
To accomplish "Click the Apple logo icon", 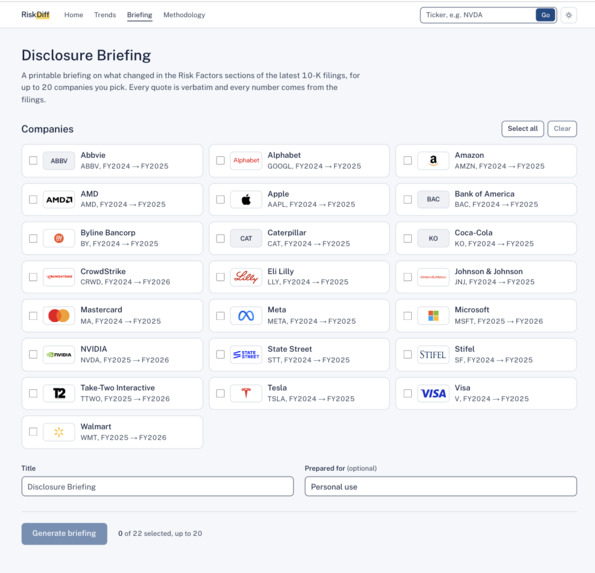I will click(246, 200).
